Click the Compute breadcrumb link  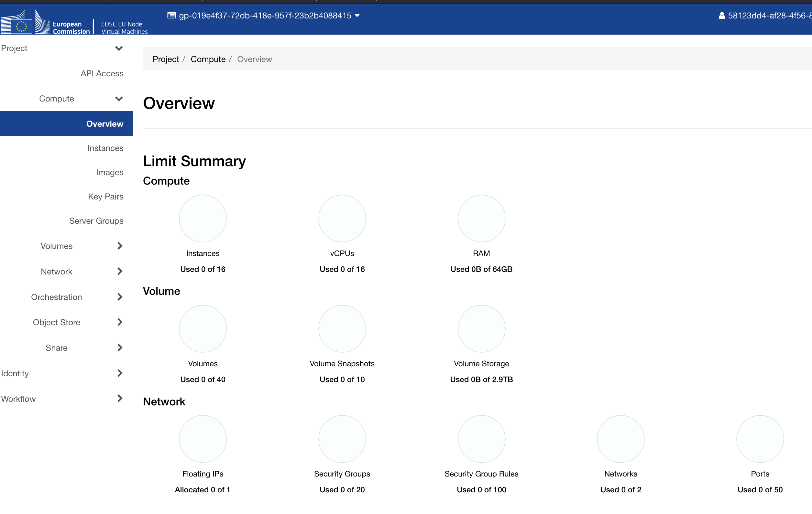(208, 59)
